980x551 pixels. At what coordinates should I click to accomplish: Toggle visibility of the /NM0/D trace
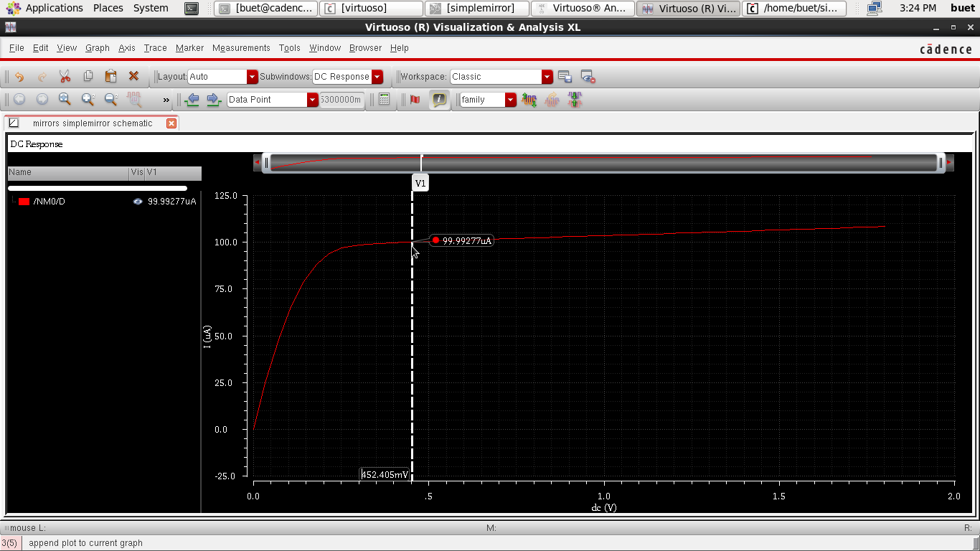coord(136,202)
